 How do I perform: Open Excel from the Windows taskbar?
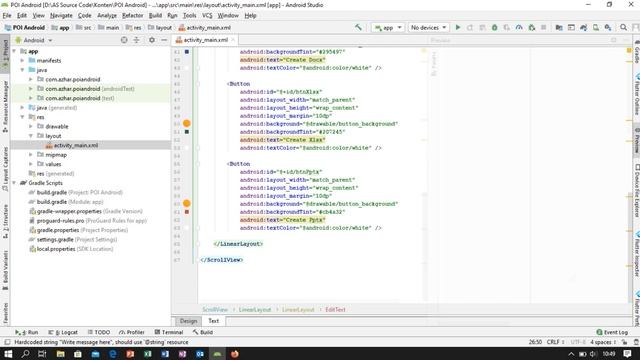148,354
